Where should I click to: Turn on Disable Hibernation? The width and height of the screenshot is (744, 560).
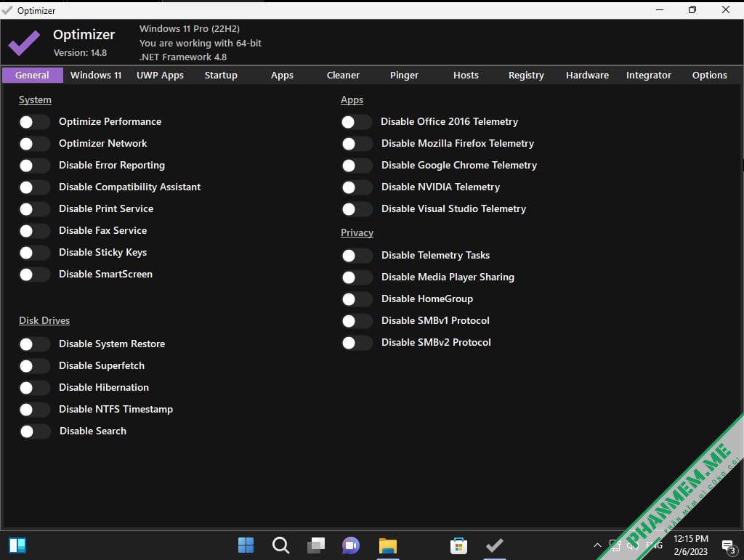pyautogui.click(x=34, y=388)
